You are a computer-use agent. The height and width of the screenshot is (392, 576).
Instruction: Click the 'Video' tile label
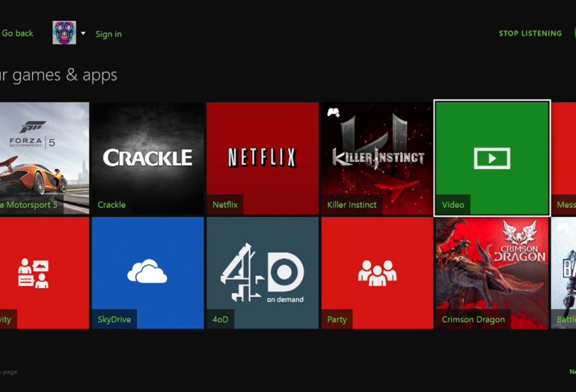click(x=453, y=205)
